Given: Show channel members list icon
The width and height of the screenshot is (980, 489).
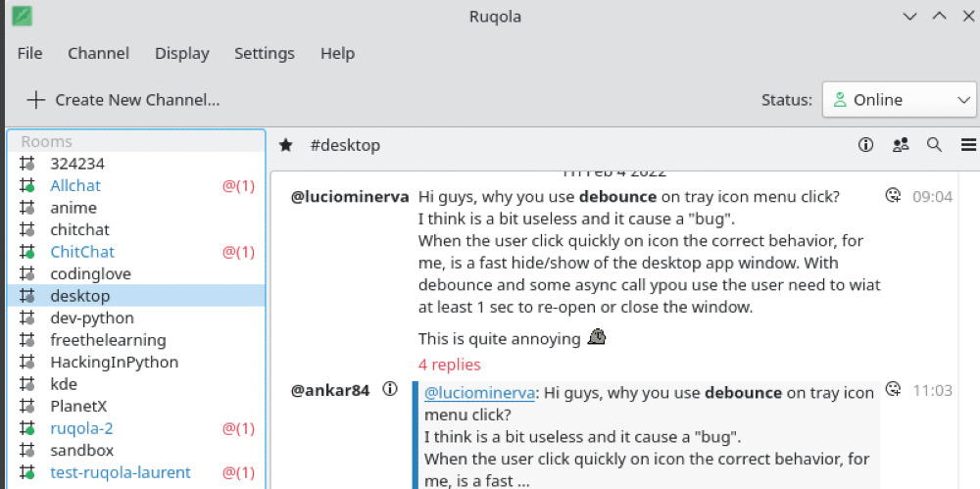Looking at the screenshot, I should click(x=901, y=145).
